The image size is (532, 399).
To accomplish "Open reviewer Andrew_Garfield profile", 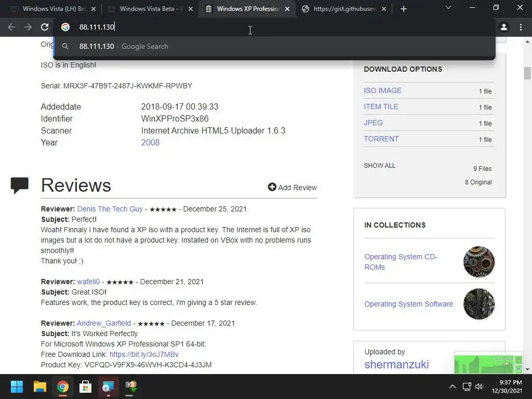I will [x=104, y=323].
